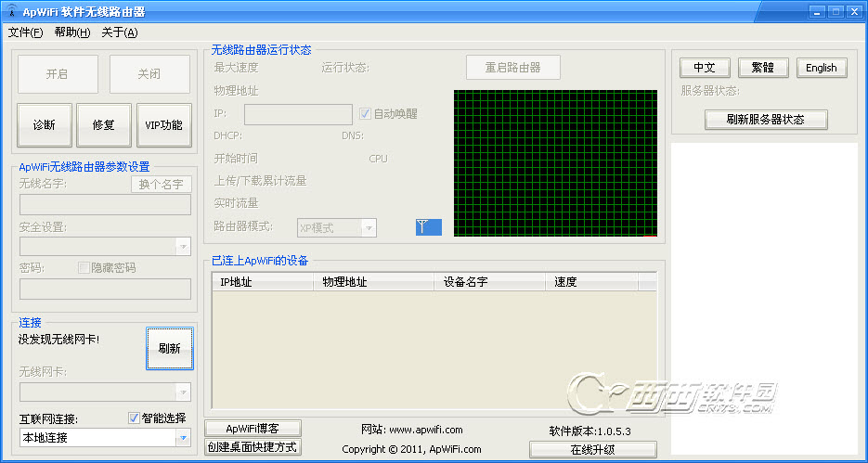Click the 物理地址 column header

click(x=374, y=282)
